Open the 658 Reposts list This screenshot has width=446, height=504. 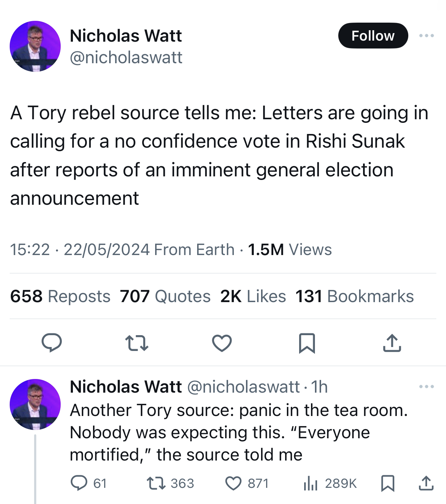click(60, 296)
